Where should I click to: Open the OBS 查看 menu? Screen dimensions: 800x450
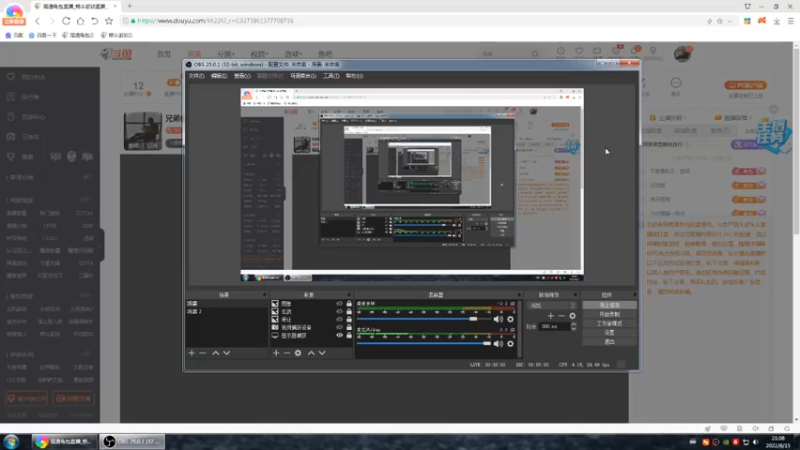click(242, 76)
